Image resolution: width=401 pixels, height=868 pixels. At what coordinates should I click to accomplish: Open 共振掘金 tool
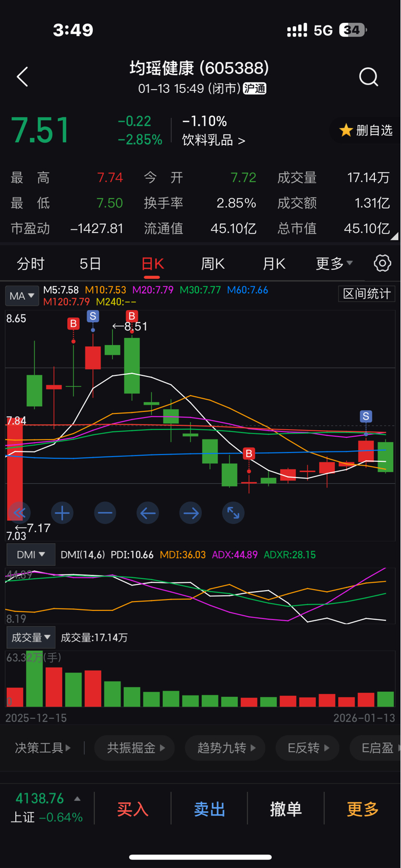[x=135, y=748]
